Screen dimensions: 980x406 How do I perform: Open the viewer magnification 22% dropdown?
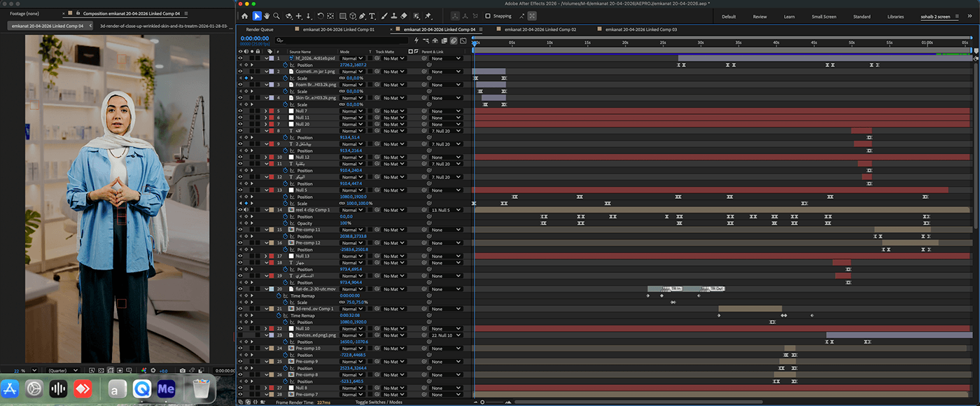(27, 370)
